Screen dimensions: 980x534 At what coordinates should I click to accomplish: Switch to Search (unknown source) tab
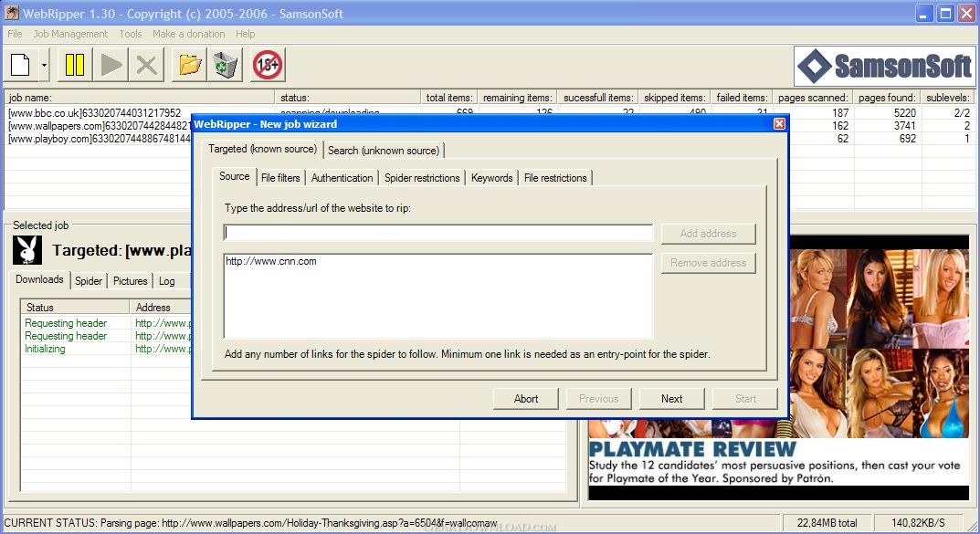[384, 151]
